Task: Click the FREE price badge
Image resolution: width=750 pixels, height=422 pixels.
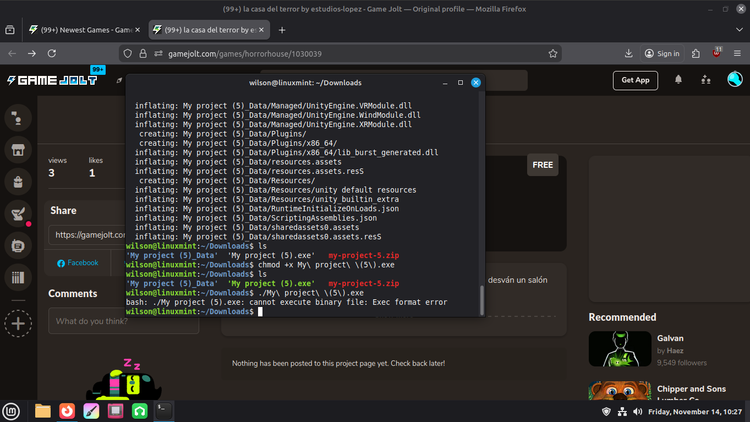Action: tap(542, 165)
